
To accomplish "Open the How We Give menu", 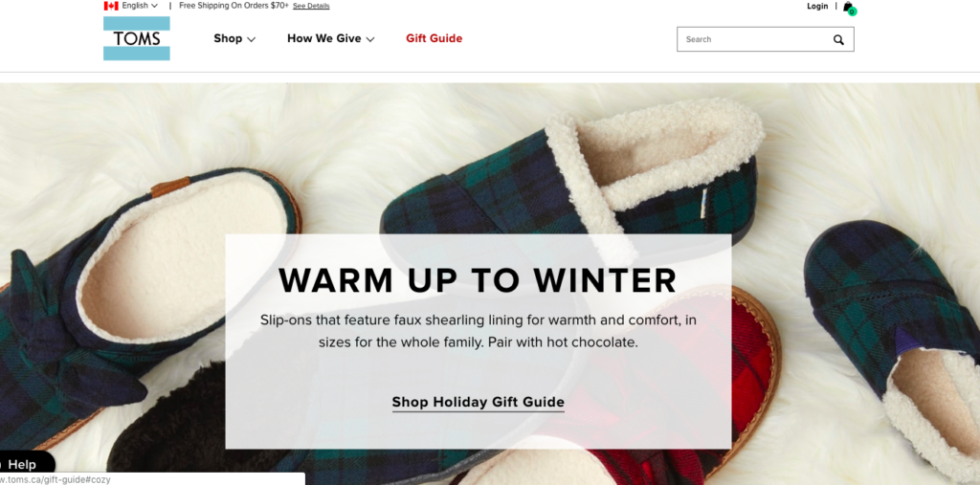I will click(x=323, y=39).
